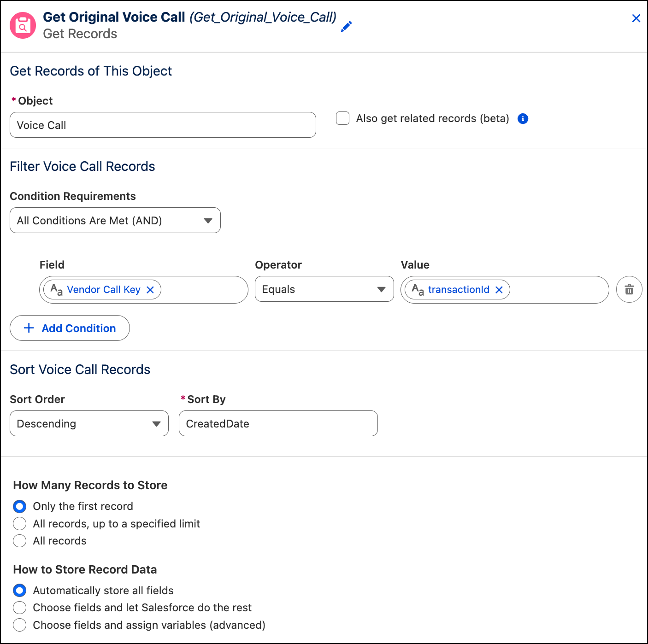Image resolution: width=648 pixels, height=644 pixels.
Task: Remove the transactionId value pill
Action: (x=499, y=290)
